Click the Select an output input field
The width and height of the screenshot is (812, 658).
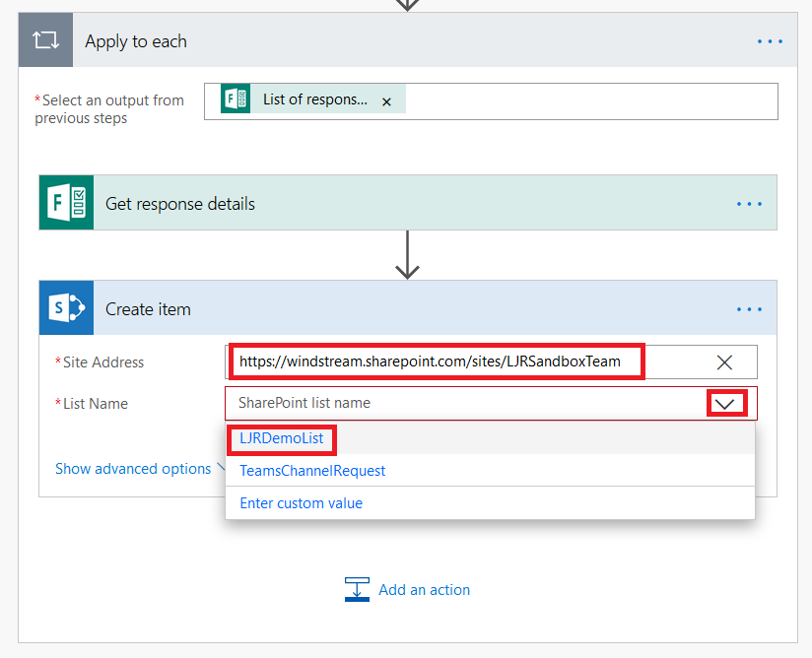(x=491, y=101)
